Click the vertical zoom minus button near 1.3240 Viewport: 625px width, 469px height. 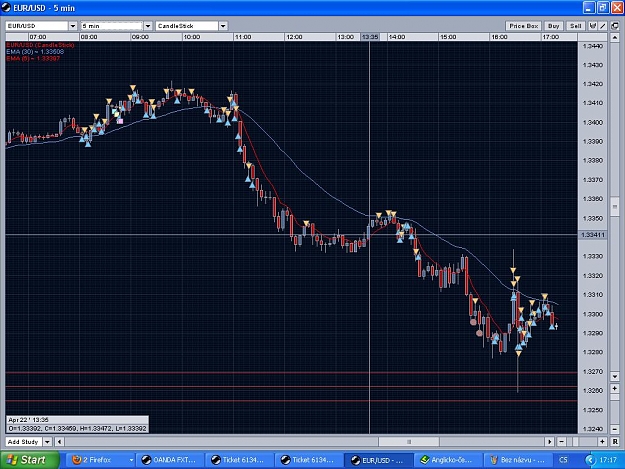tap(614, 429)
